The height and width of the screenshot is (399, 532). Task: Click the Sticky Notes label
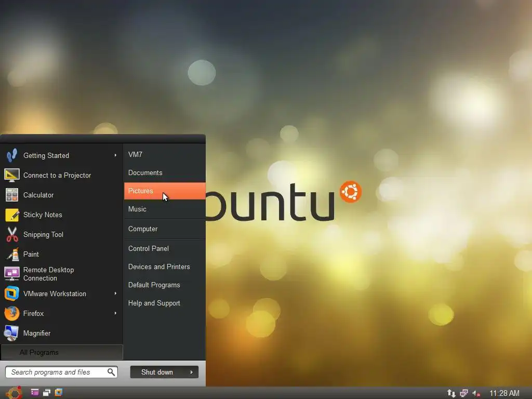click(x=43, y=215)
